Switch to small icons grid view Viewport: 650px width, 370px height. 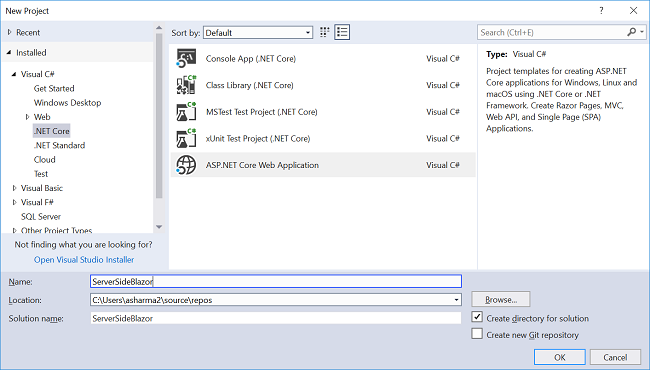pos(325,32)
